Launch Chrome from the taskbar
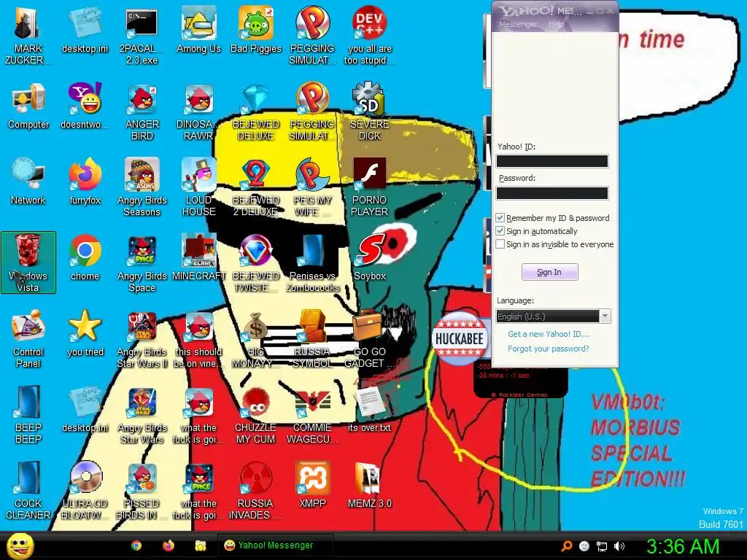Viewport: 747px width, 560px height. (136, 545)
